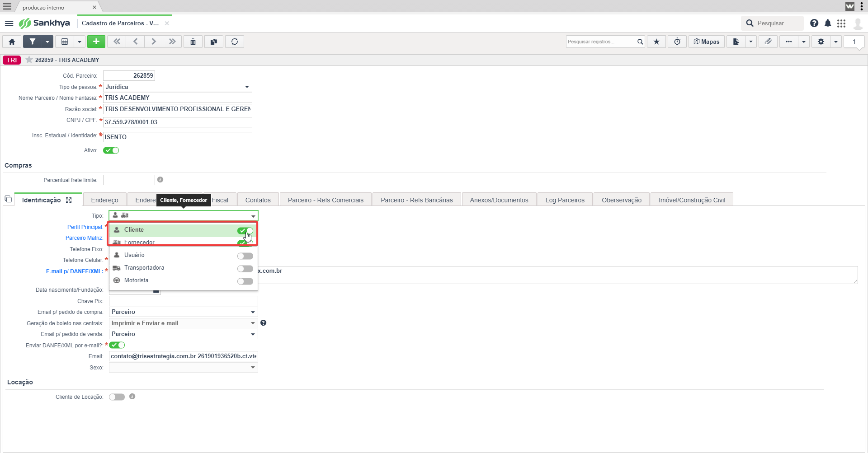Toggle Motorista type switch
868x453 pixels.
[x=245, y=281]
